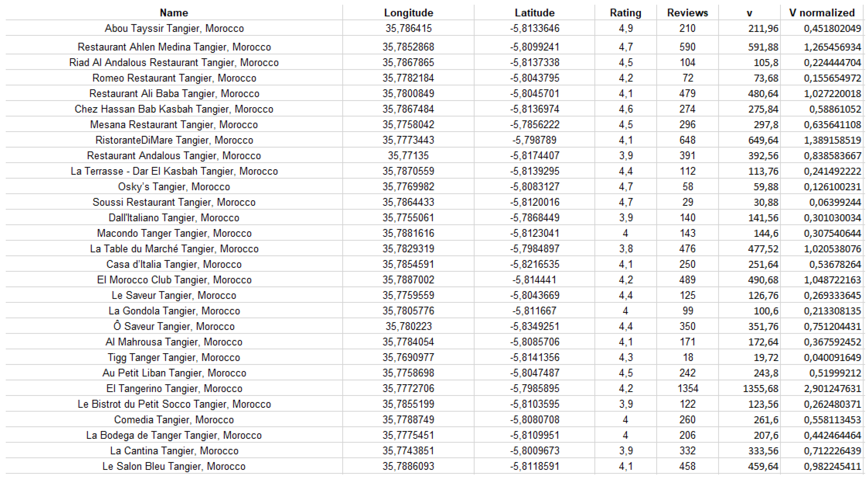
Task: Select the RistoranteDiMare longitude cell 35,7773443
Action: click(408, 140)
